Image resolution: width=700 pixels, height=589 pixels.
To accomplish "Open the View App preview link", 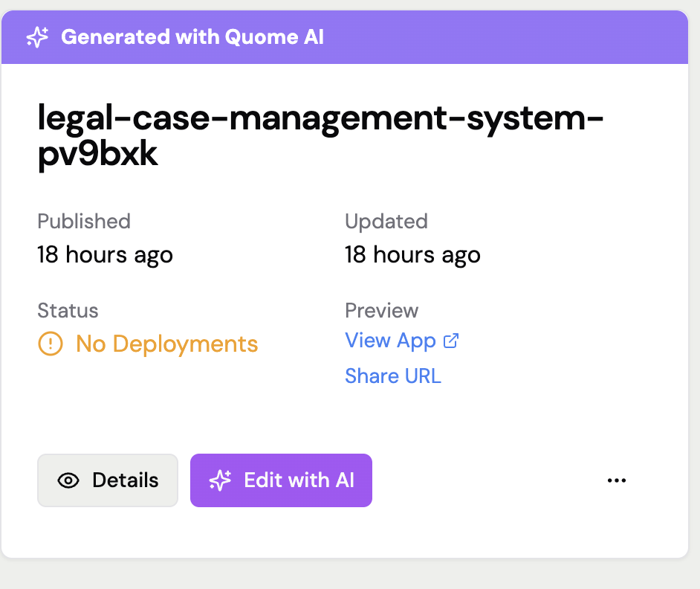I will click(391, 341).
